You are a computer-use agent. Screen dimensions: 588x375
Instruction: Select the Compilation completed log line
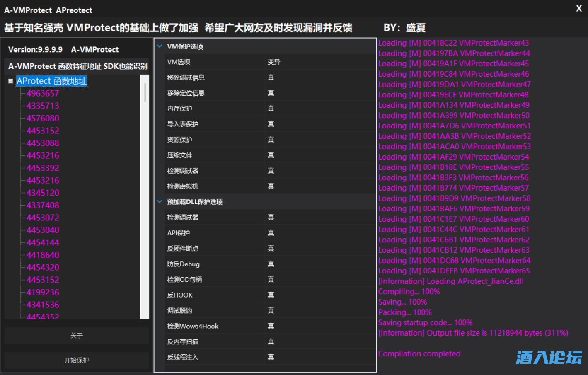point(419,353)
